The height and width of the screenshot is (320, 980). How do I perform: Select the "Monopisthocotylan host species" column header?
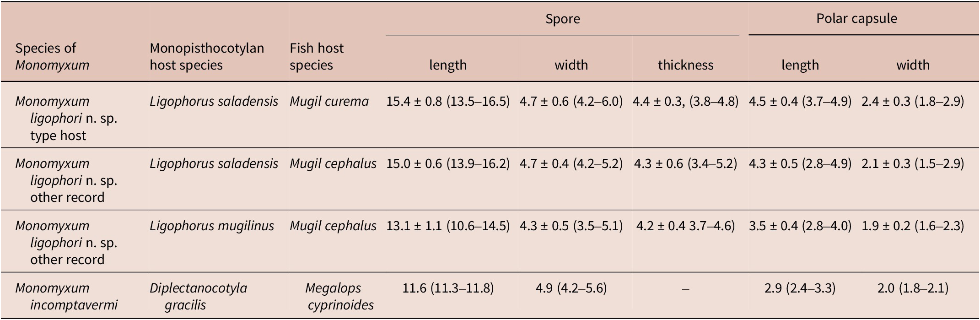pos(207,56)
